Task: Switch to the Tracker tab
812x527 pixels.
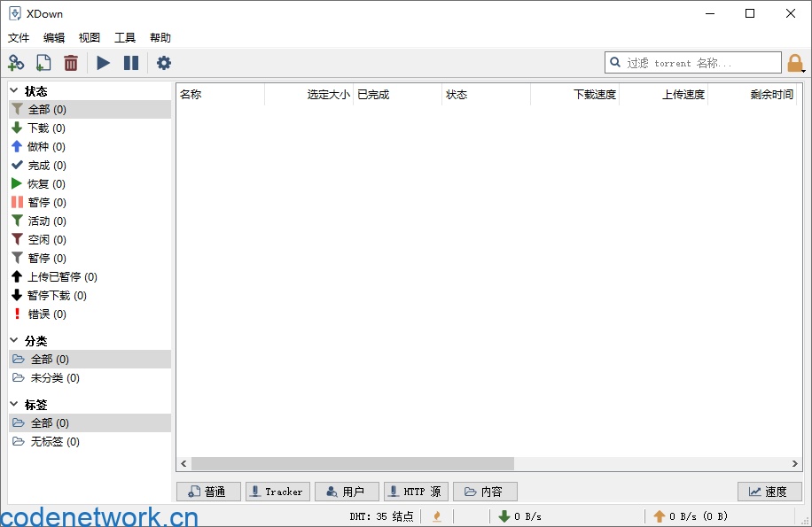Action: pyautogui.click(x=277, y=492)
